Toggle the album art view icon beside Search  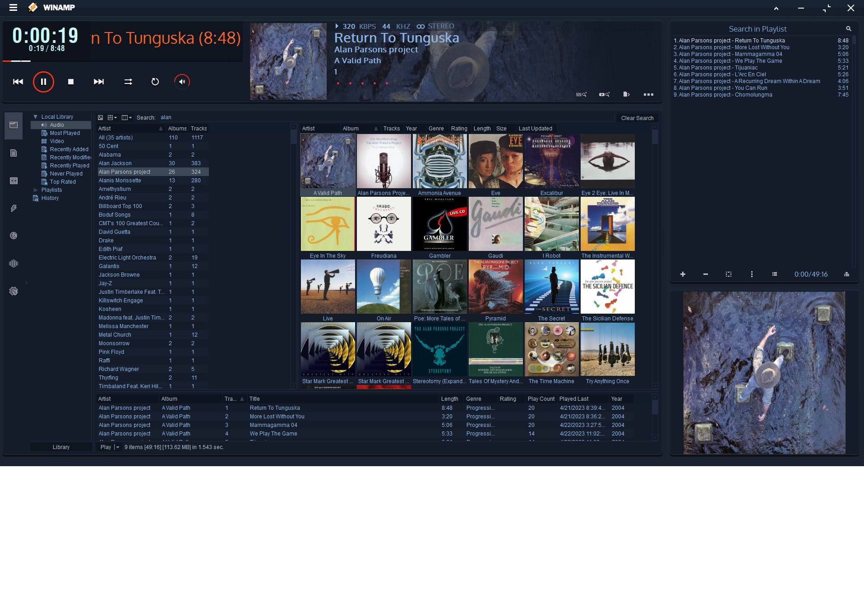coord(100,118)
